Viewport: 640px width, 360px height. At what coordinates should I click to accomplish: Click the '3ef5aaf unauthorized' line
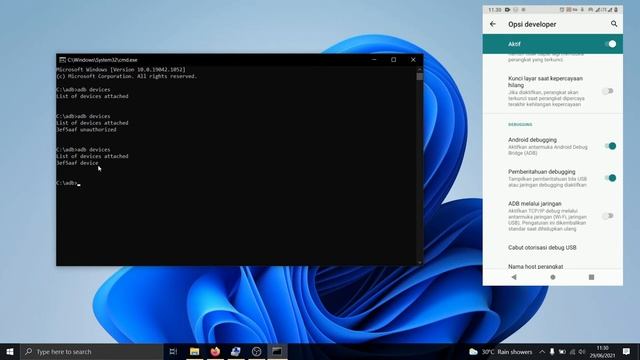coord(86,130)
